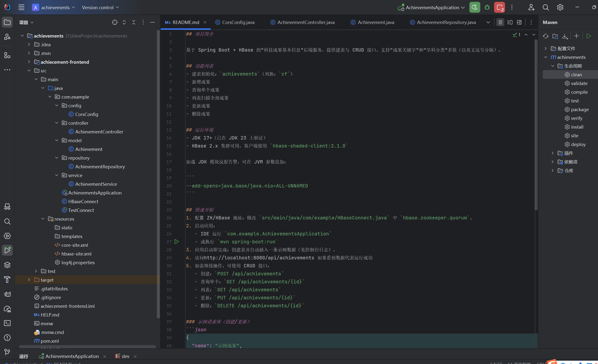598x364 pixels.
Task: Click the select opened file crosshair icon
Action: [x=115, y=22]
